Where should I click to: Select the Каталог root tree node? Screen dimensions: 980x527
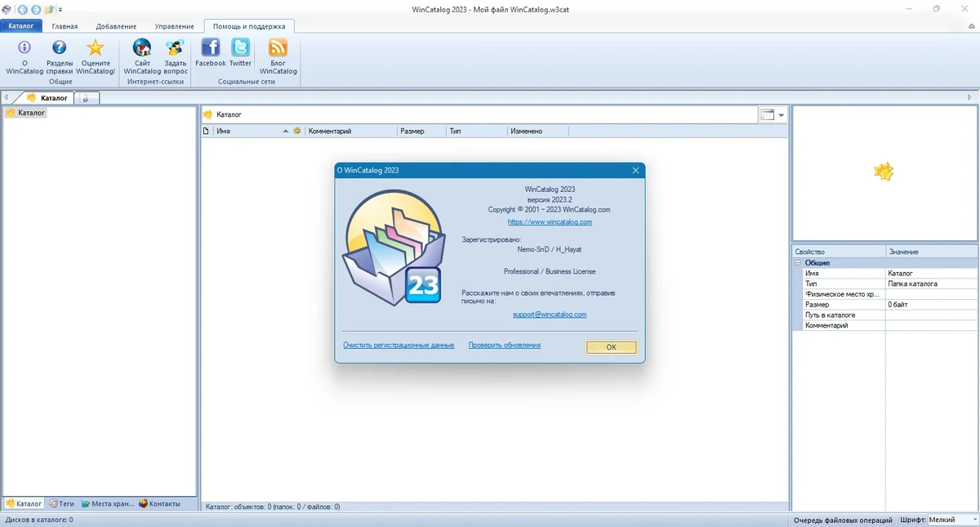25,113
